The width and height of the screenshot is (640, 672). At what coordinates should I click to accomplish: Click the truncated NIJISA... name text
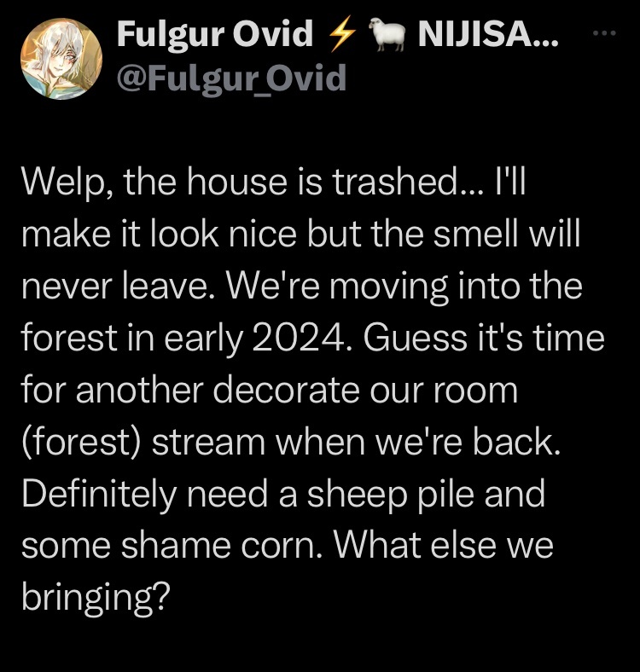pos(488,33)
